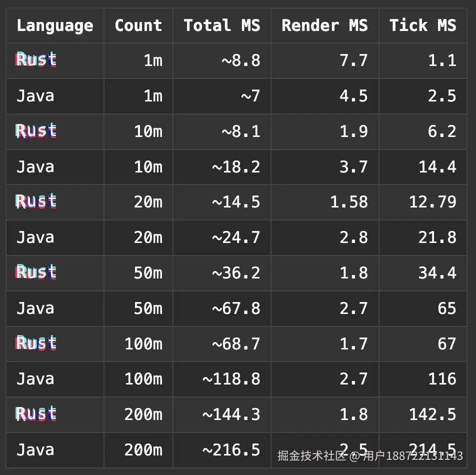This screenshot has height=475, width=476.
Task: Click the Language column header
Action: pos(55,25)
